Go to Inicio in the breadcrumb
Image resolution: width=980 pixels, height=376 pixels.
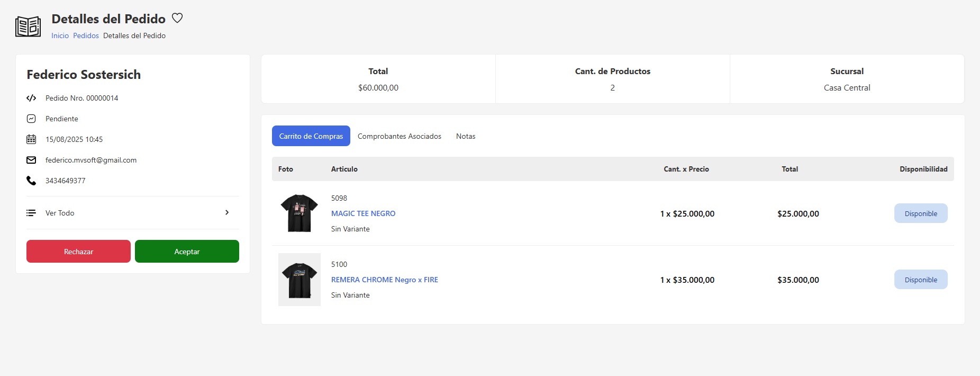[x=60, y=35]
